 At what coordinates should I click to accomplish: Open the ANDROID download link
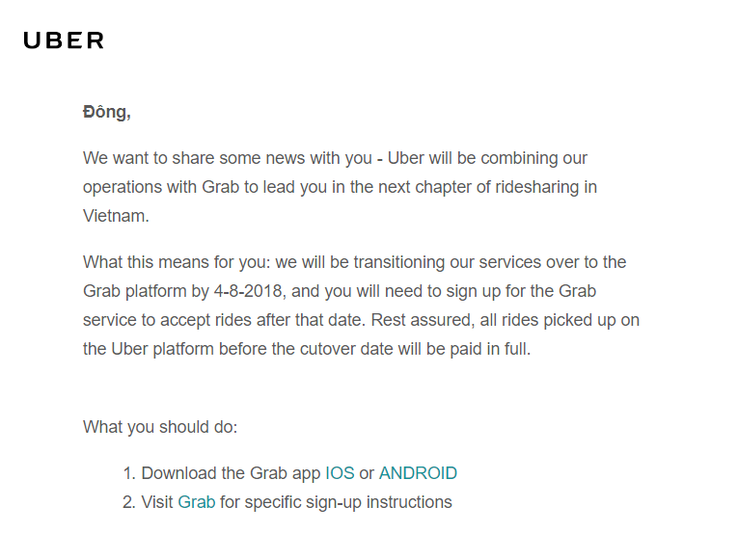418,473
